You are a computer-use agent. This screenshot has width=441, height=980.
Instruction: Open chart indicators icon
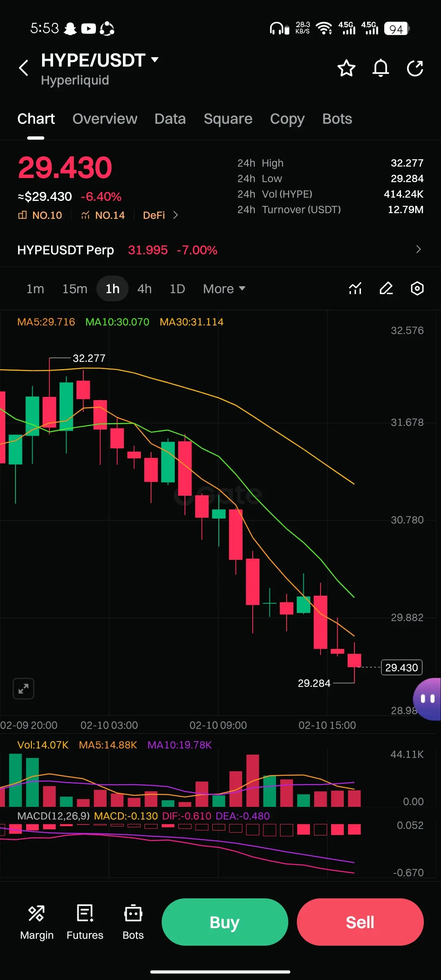point(355,288)
